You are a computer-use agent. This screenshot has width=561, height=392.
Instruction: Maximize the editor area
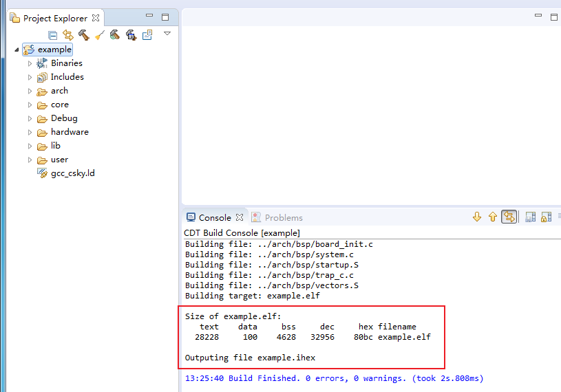coord(554,17)
